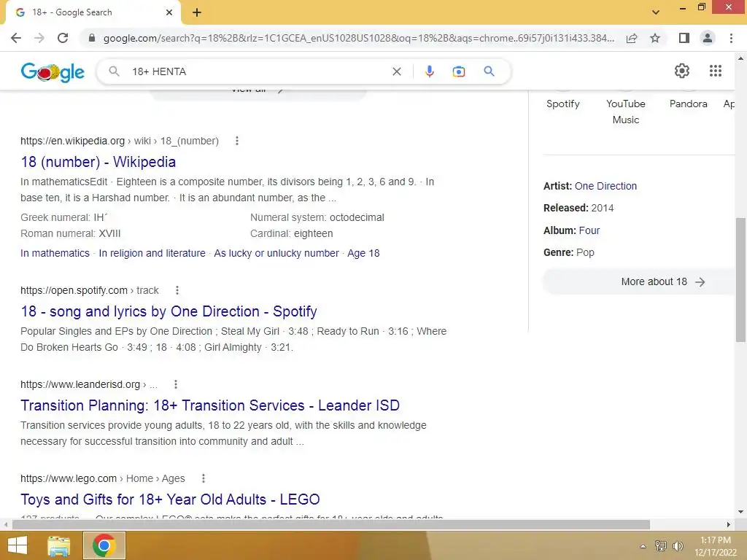
Task: Open a new tab
Action: pos(197,12)
